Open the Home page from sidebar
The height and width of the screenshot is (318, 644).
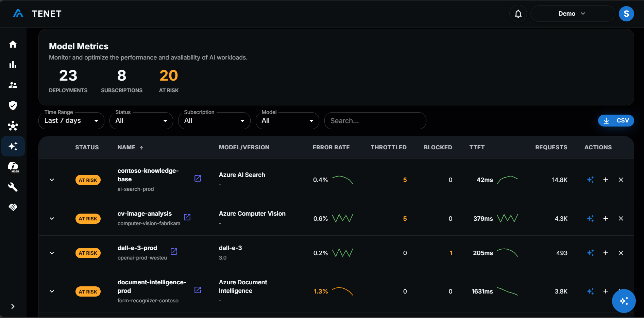(13, 44)
